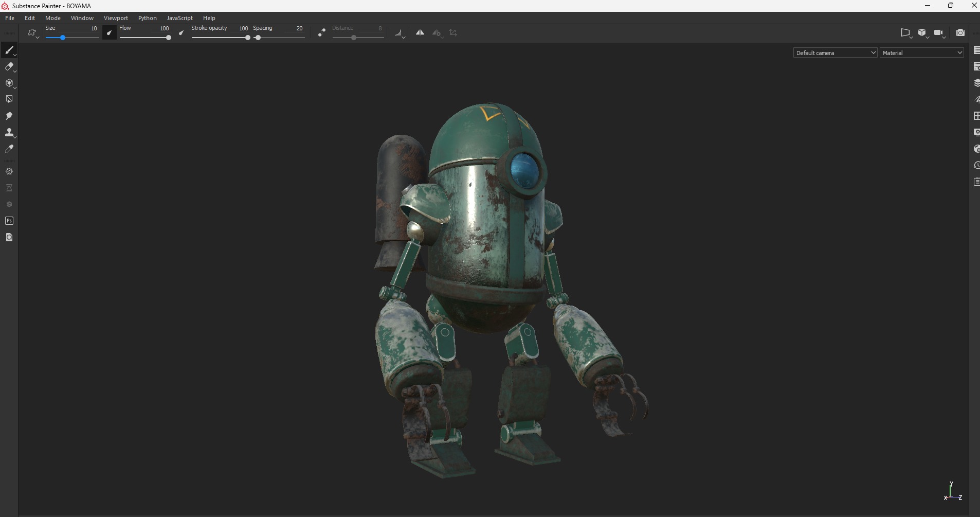Select the Material picker eyedropper
Viewport: 980px width, 517px height.
[x=9, y=149]
